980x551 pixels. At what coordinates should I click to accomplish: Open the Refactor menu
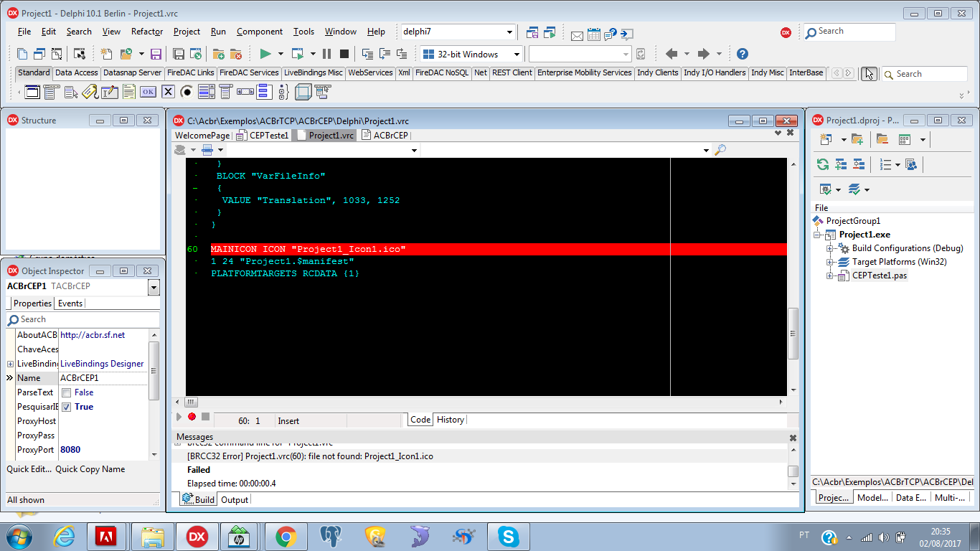coord(147,32)
